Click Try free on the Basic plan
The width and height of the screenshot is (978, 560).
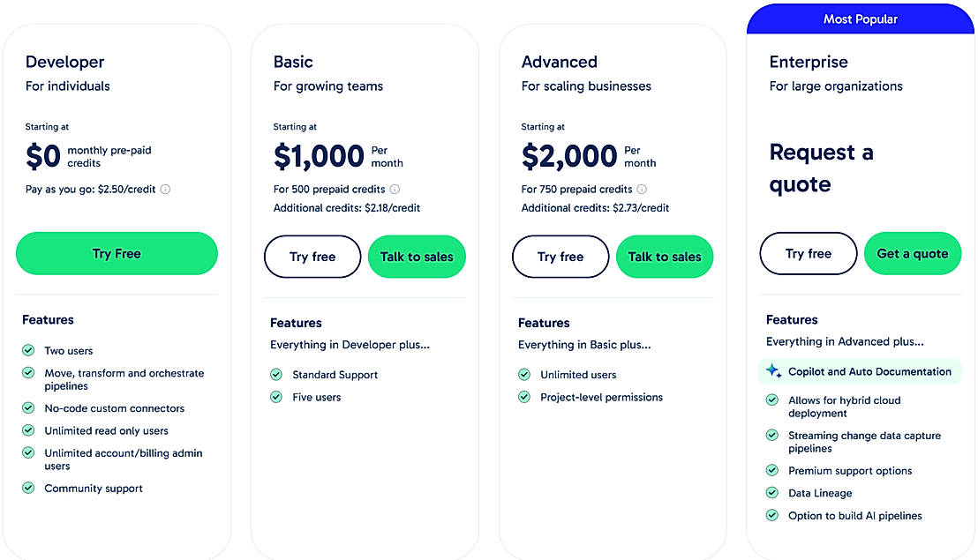[x=312, y=257]
